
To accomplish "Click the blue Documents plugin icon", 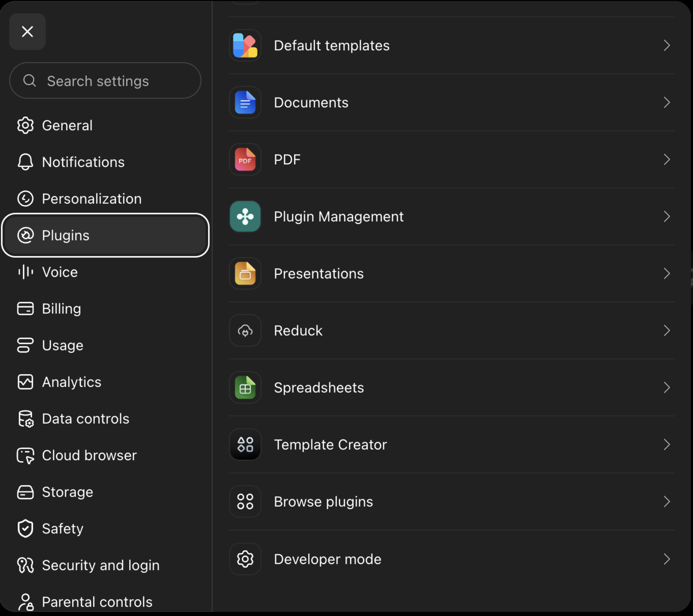I will click(x=245, y=102).
